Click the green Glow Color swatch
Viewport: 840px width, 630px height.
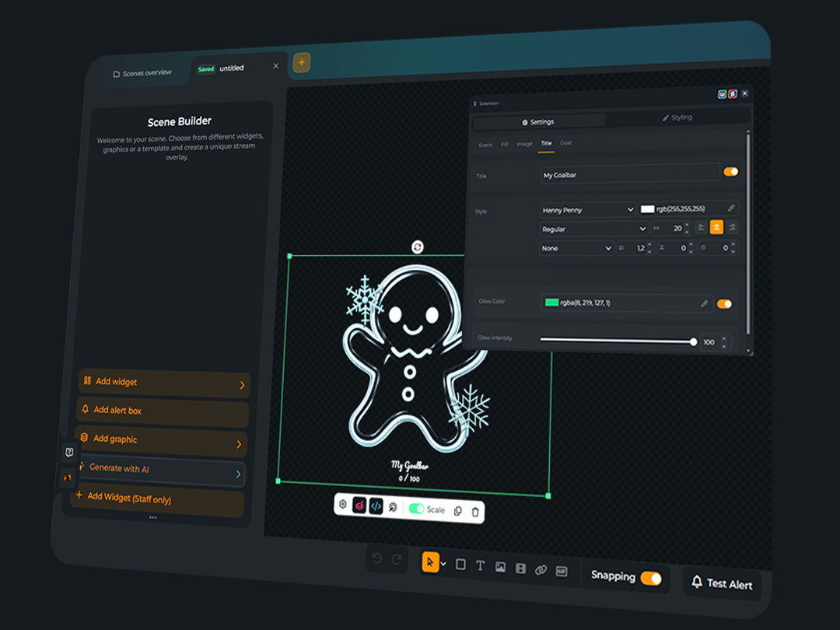click(551, 303)
